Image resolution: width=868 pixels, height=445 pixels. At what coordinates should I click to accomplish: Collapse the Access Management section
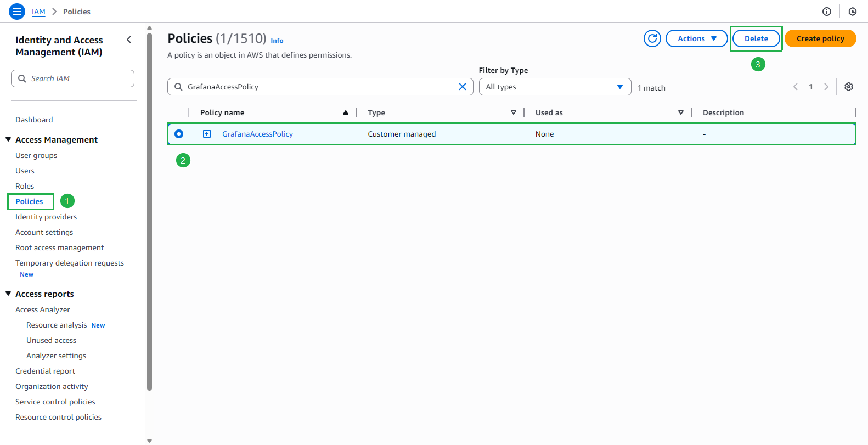click(8, 139)
